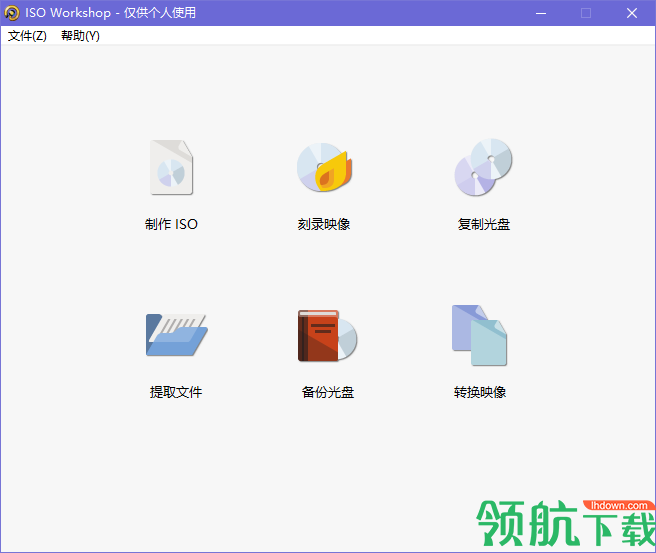656x553 pixels.
Task: Open the 制作 ISO disc-file icon
Action: [172, 167]
